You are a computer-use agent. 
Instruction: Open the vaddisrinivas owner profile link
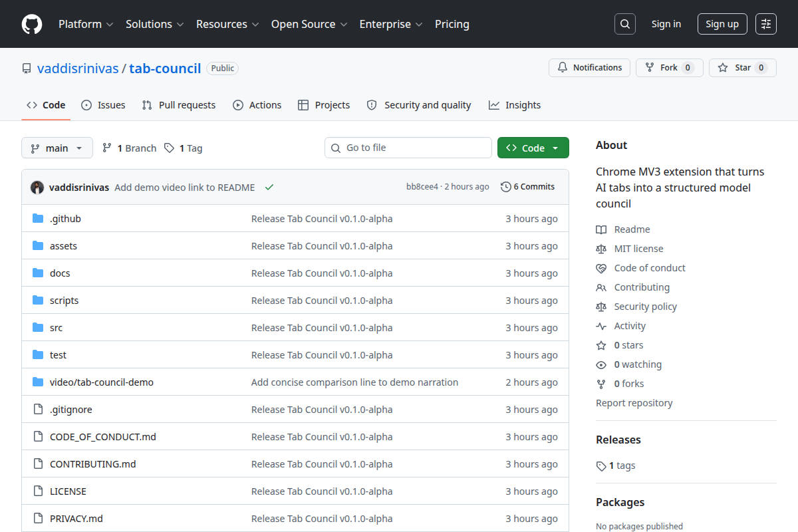pyautogui.click(x=78, y=68)
